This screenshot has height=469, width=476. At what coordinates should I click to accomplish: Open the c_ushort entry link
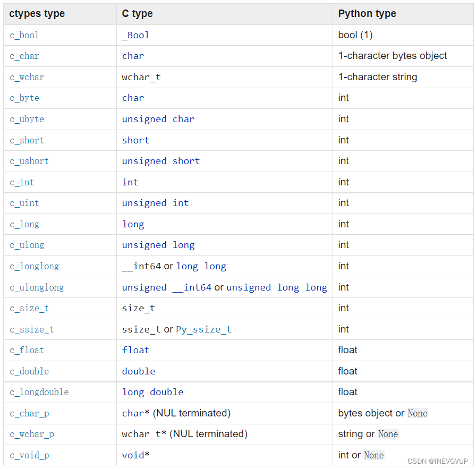[29, 161]
